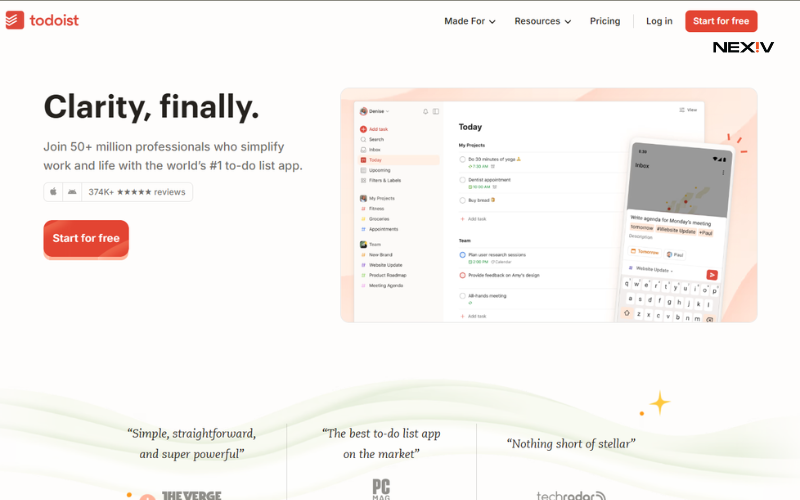
Task: Open the Appointments project hashtag
Action: (363, 229)
